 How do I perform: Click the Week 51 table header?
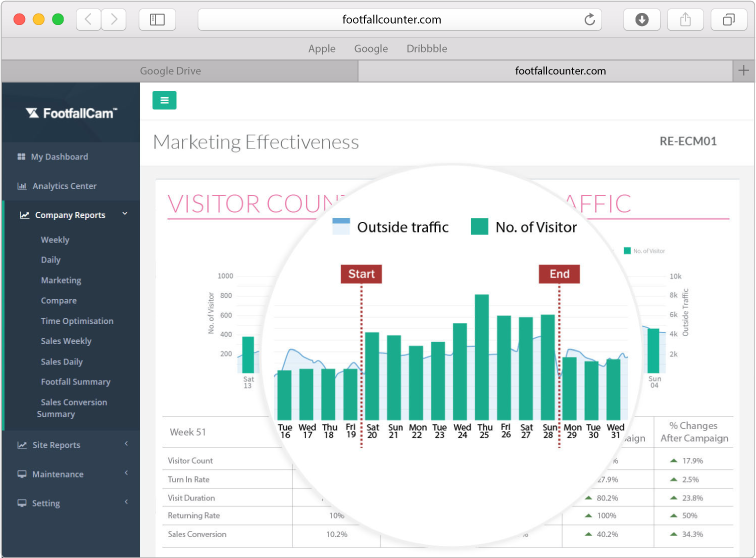[188, 432]
